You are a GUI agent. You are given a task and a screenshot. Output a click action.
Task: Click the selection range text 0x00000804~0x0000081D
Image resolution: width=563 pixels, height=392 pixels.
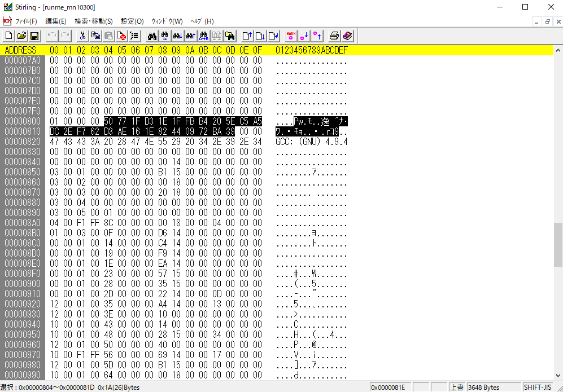point(56,387)
